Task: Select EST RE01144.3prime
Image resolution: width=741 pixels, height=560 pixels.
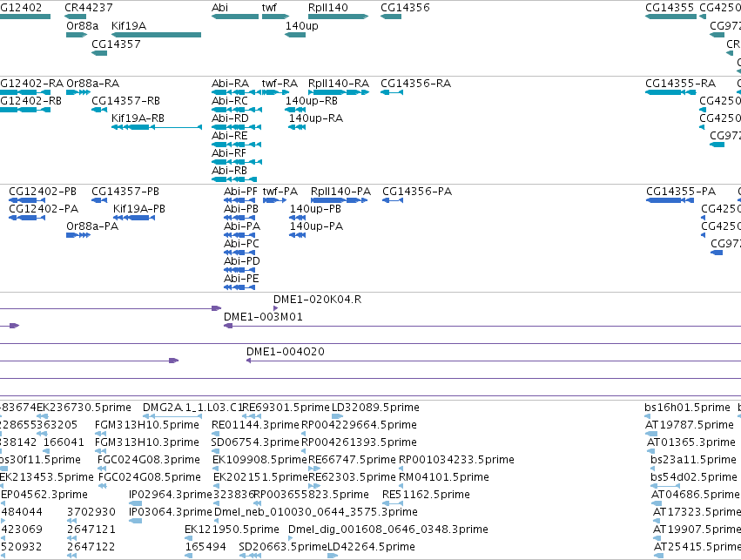Action: 256,425
